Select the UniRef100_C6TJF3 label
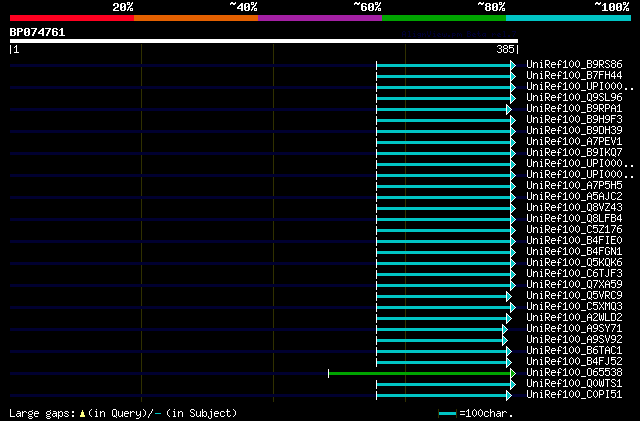Image resolution: width=640 pixels, height=421 pixels. (x=574, y=274)
